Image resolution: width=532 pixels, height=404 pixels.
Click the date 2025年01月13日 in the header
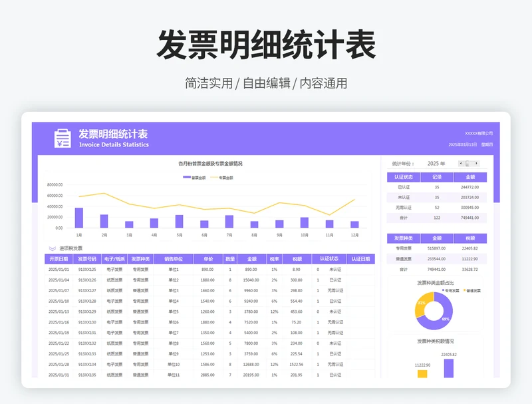[x=462, y=144]
